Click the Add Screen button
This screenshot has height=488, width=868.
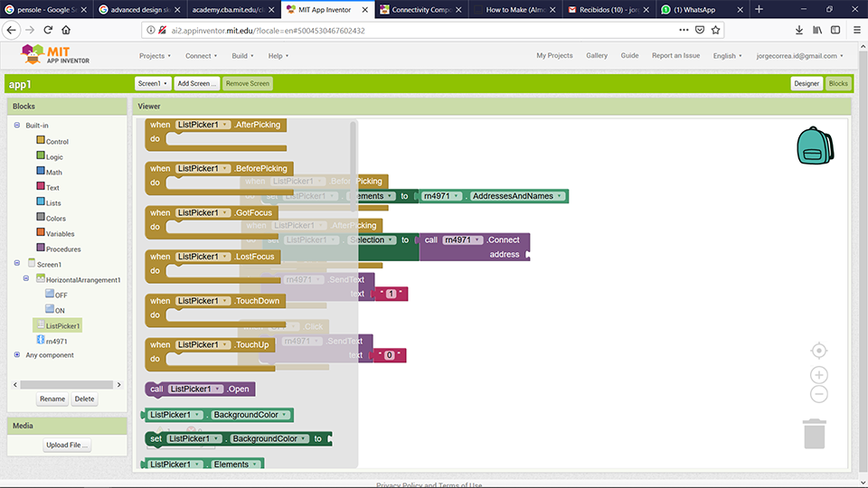pos(196,83)
